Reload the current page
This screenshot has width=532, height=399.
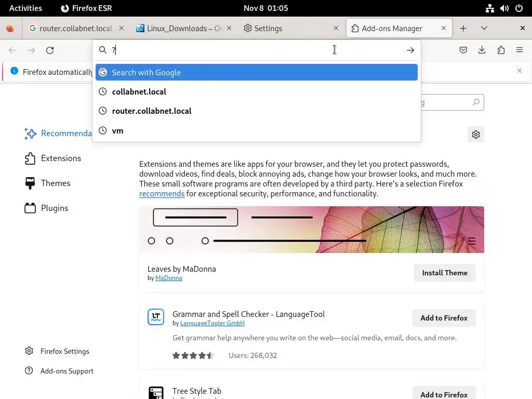coord(50,50)
